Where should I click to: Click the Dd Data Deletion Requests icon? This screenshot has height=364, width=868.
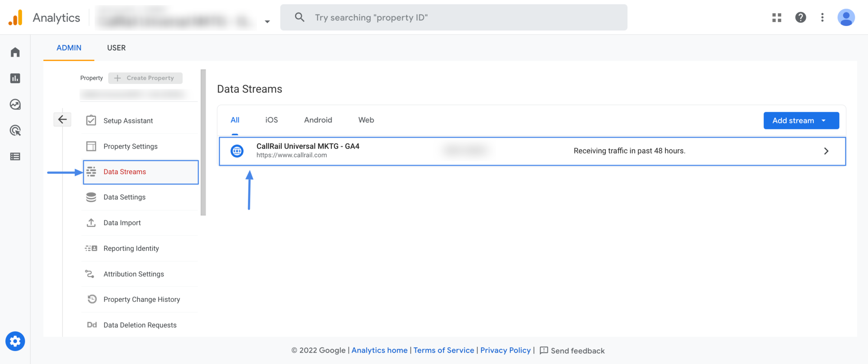(x=92, y=325)
